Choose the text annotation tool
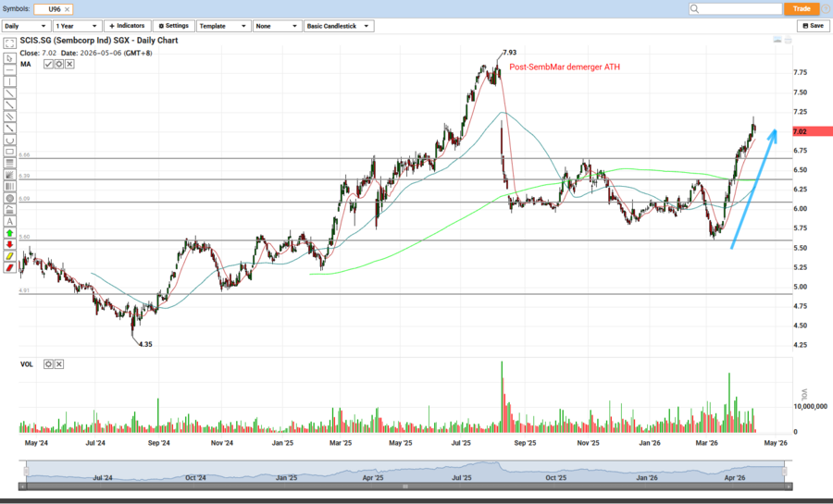Image resolution: width=833 pixels, height=504 pixels. 9,221
